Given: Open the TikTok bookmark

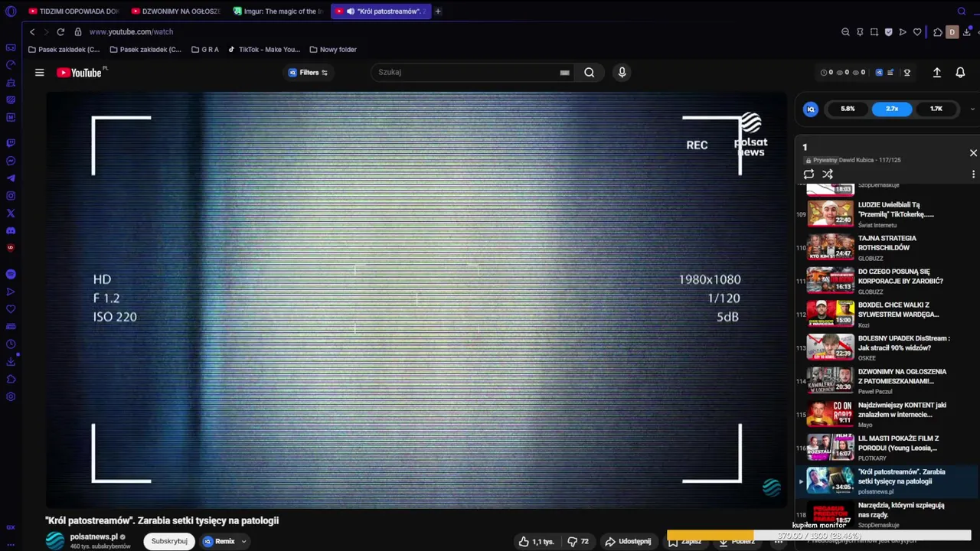Looking at the screenshot, I should coord(264,50).
